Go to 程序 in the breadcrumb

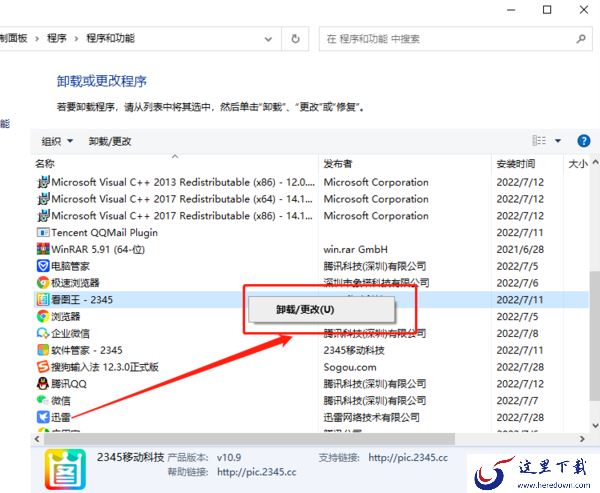pos(57,38)
